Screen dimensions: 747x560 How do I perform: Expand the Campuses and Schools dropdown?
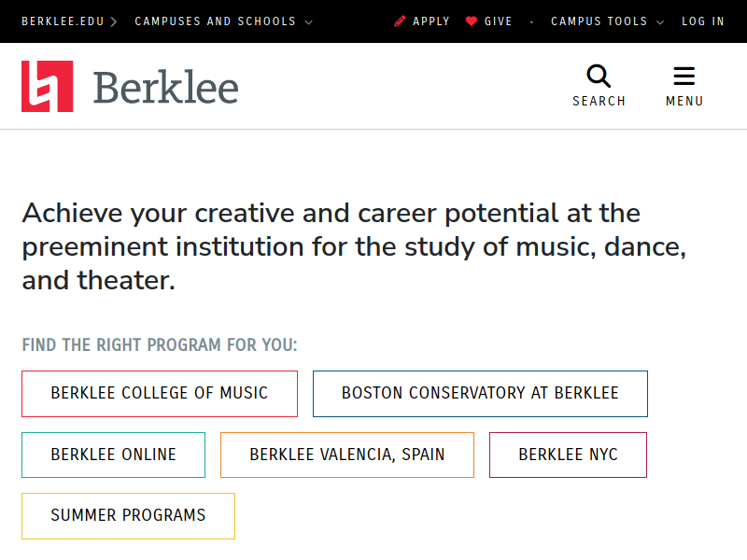click(223, 21)
